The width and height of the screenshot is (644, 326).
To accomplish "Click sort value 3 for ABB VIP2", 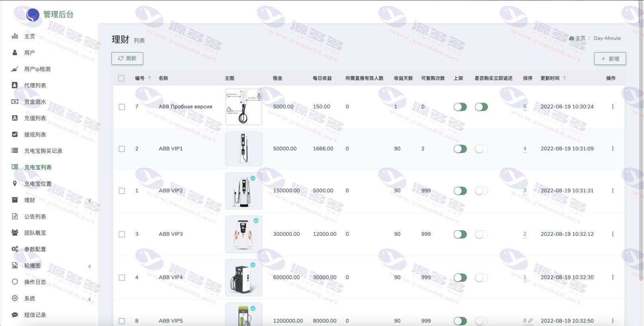I will pos(525,190).
